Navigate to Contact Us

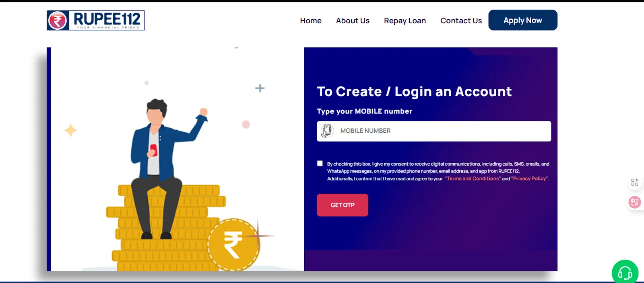pos(461,21)
